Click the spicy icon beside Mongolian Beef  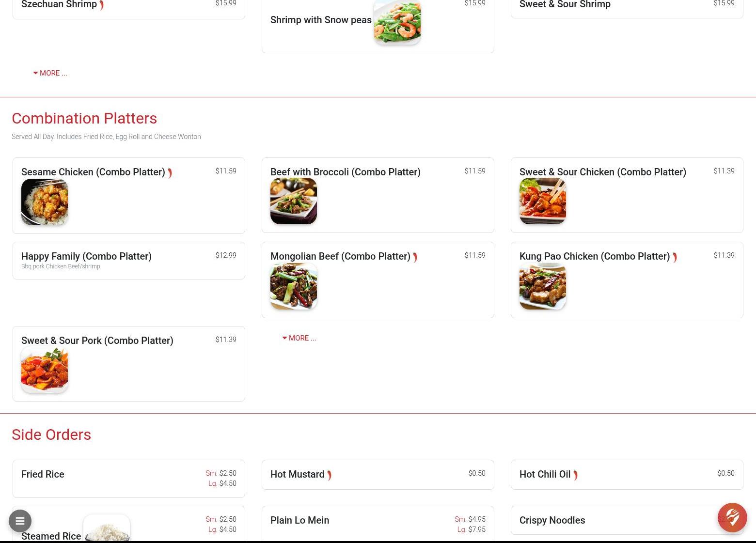tap(415, 257)
